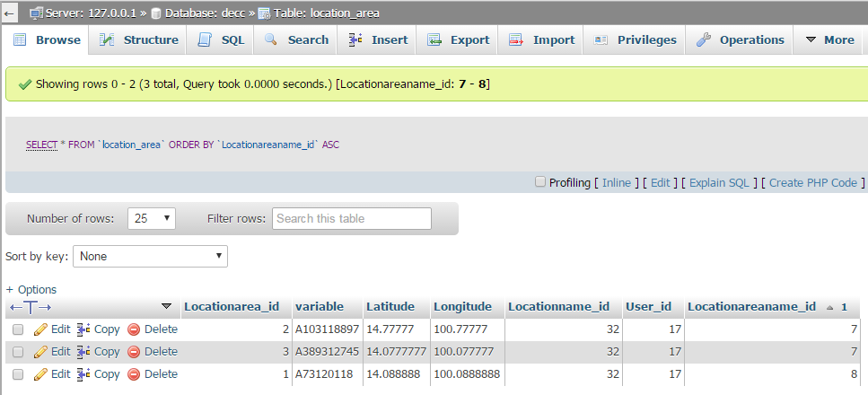Open the Structure tab

[x=138, y=39]
